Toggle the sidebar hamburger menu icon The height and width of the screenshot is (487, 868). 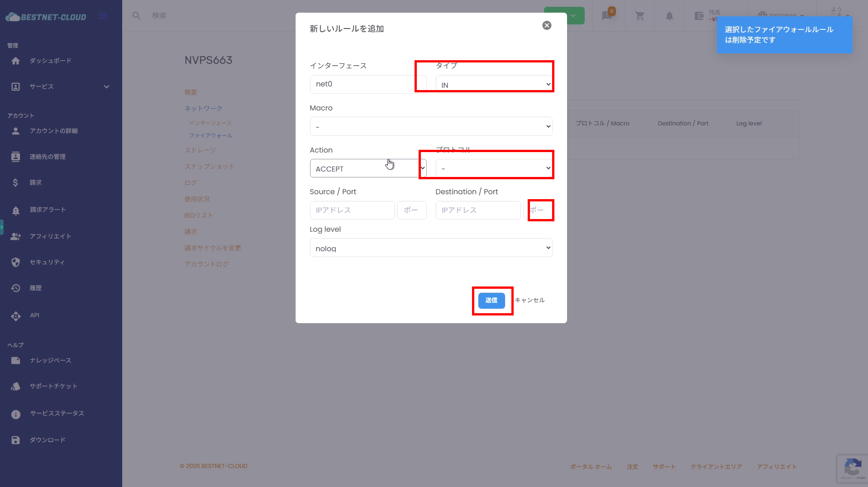[103, 16]
